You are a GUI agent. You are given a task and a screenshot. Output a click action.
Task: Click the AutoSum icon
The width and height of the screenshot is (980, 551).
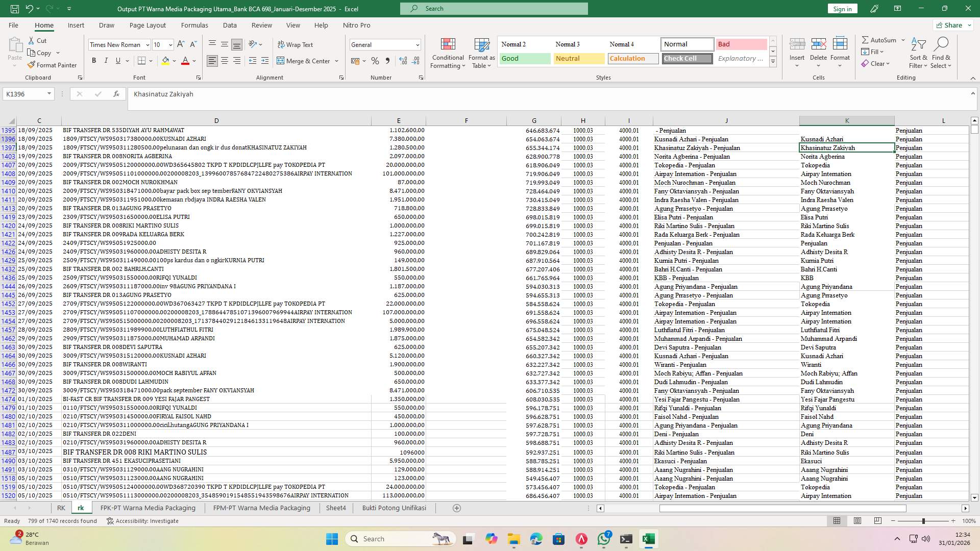(880, 39)
